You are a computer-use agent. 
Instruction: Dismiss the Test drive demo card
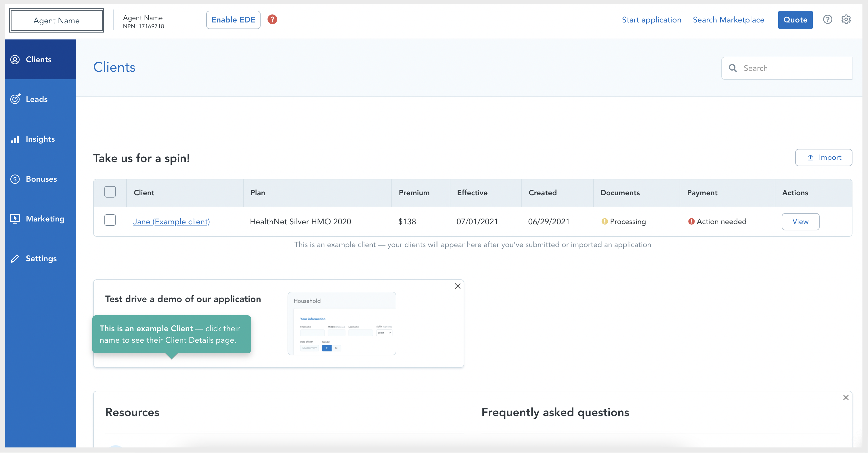pyautogui.click(x=457, y=286)
